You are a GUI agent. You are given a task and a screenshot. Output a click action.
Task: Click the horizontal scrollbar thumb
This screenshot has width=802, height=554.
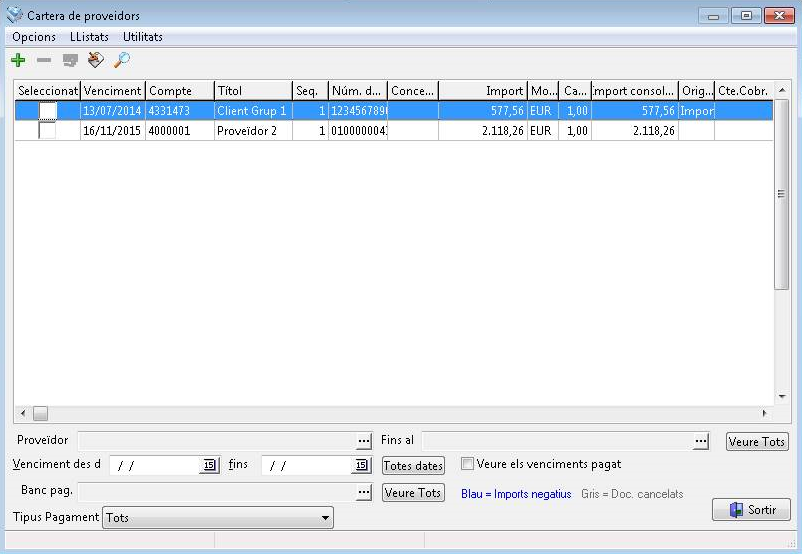tap(40, 413)
